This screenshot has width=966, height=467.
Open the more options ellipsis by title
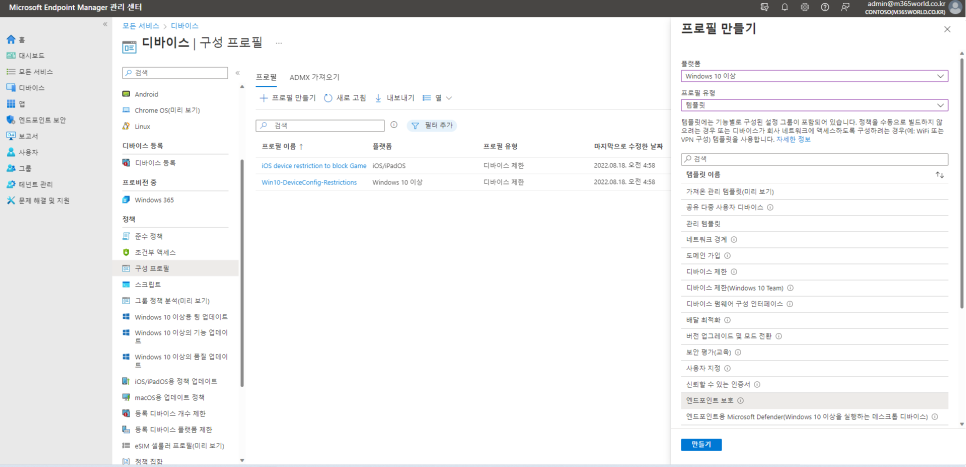click(279, 44)
